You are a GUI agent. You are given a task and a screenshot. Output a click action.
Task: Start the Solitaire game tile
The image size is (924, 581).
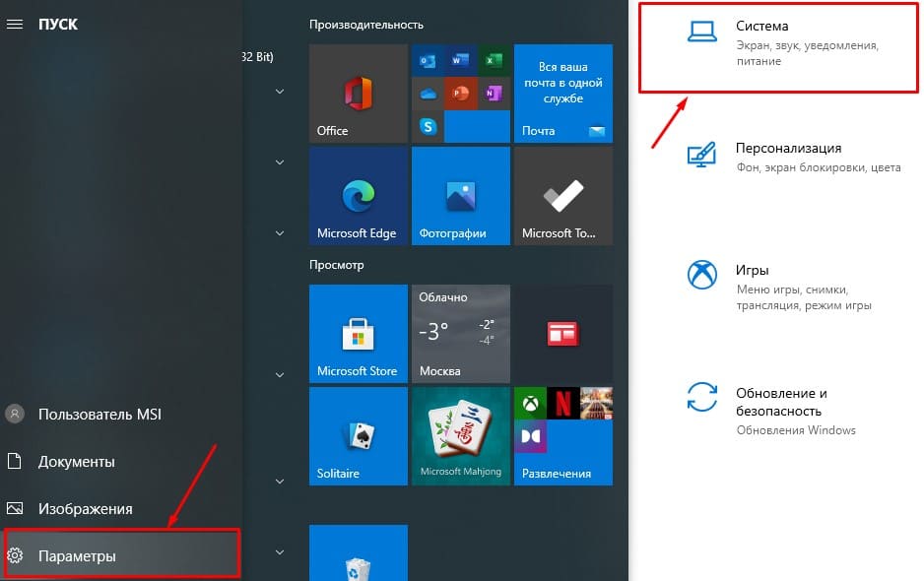[x=358, y=435]
